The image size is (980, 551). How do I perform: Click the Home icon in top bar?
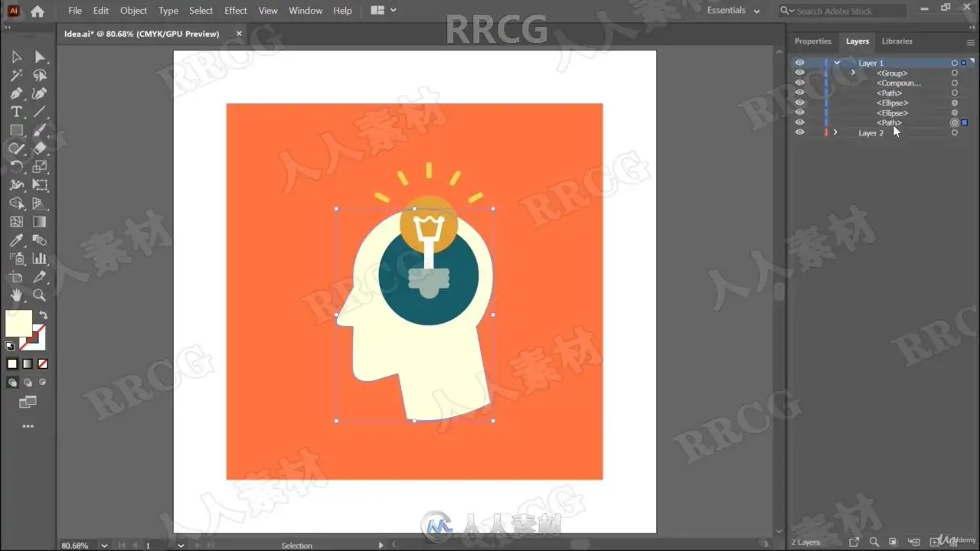coord(38,11)
